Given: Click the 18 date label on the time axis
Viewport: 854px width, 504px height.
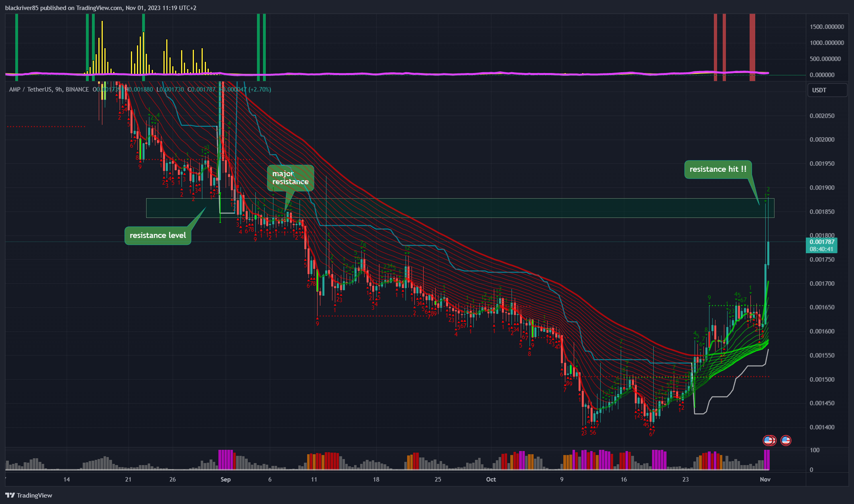Looking at the screenshot, I should pyautogui.click(x=376, y=480).
